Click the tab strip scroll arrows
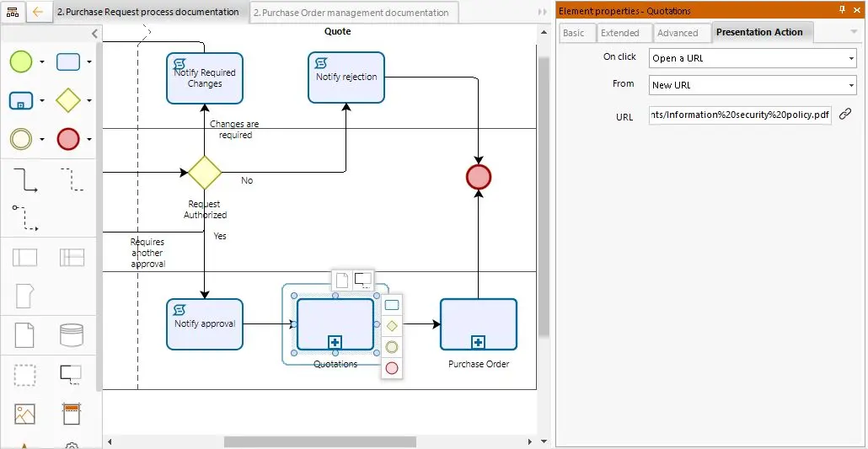 coord(543,12)
